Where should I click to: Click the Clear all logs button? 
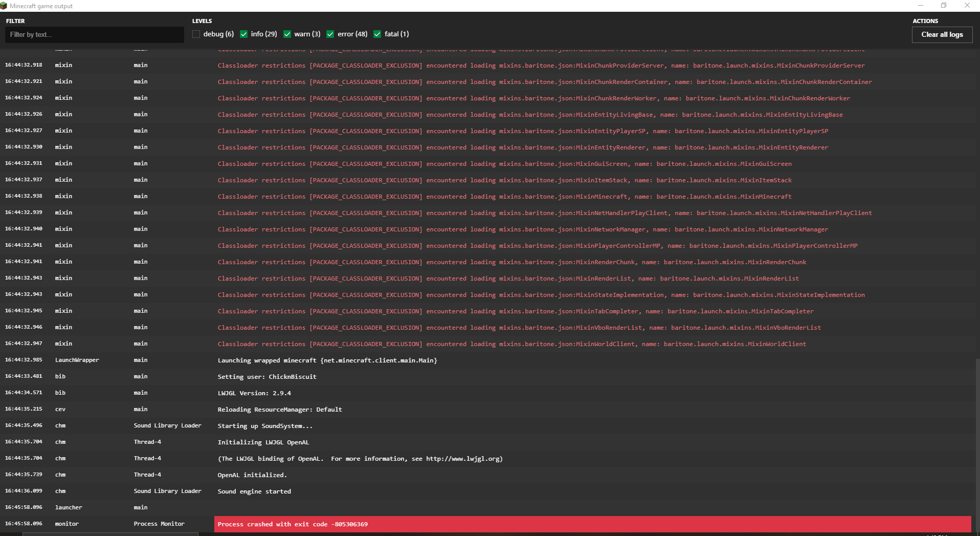pyautogui.click(x=942, y=34)
